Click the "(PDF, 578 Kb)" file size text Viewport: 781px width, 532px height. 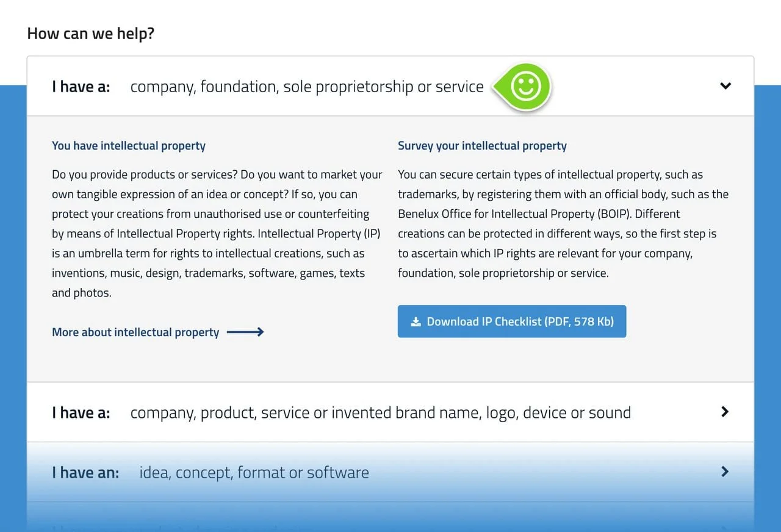tap(578, 322)
